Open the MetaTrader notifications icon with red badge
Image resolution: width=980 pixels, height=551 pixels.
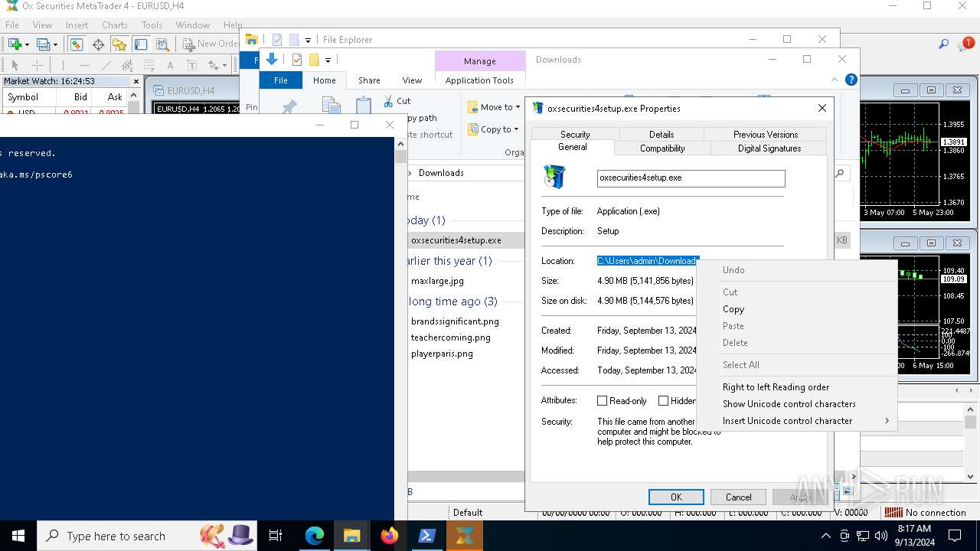[965, 44]
